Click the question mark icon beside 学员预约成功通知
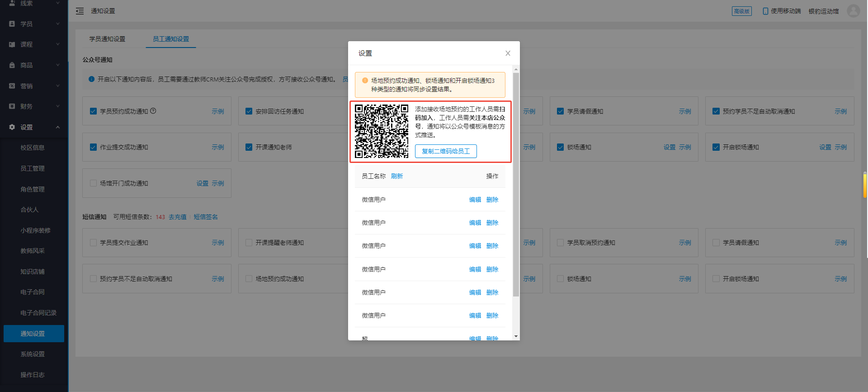The image size is (868, 392). point(153,111)
